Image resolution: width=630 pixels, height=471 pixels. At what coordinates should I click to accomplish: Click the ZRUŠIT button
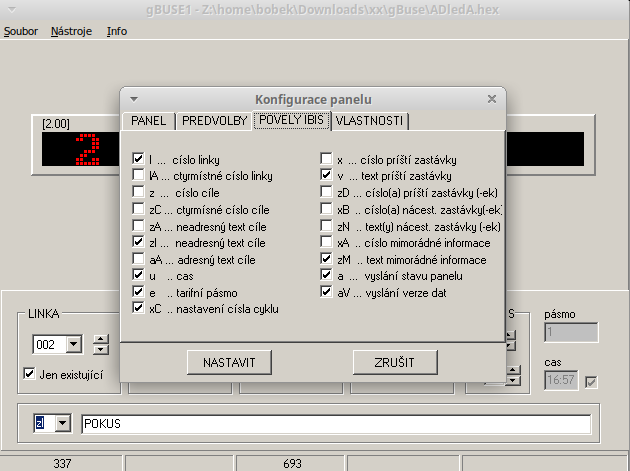coord(395,362)
